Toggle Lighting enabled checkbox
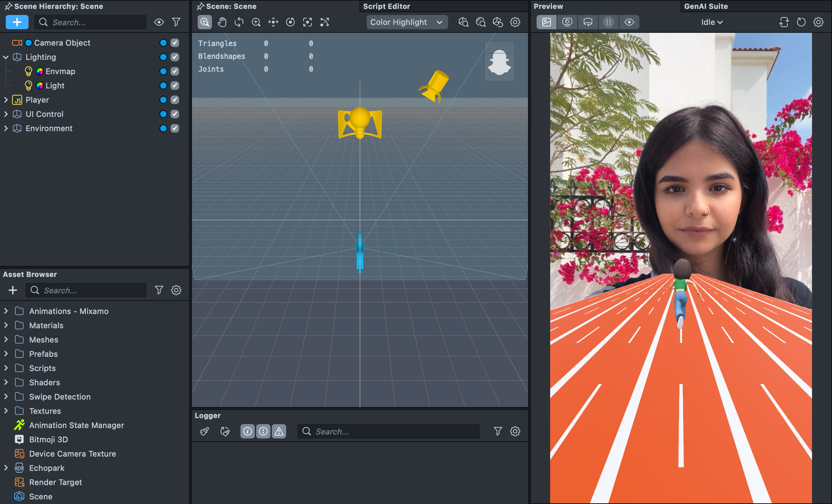 (x=175, y=57)
